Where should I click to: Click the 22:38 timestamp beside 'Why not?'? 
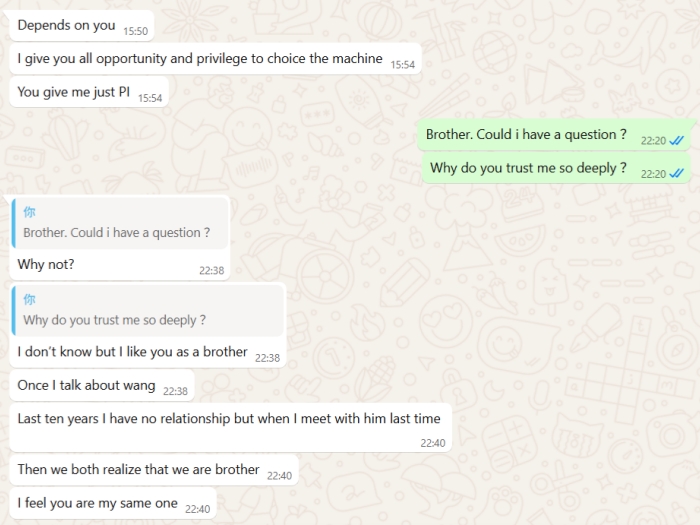[x=212, y=271]
